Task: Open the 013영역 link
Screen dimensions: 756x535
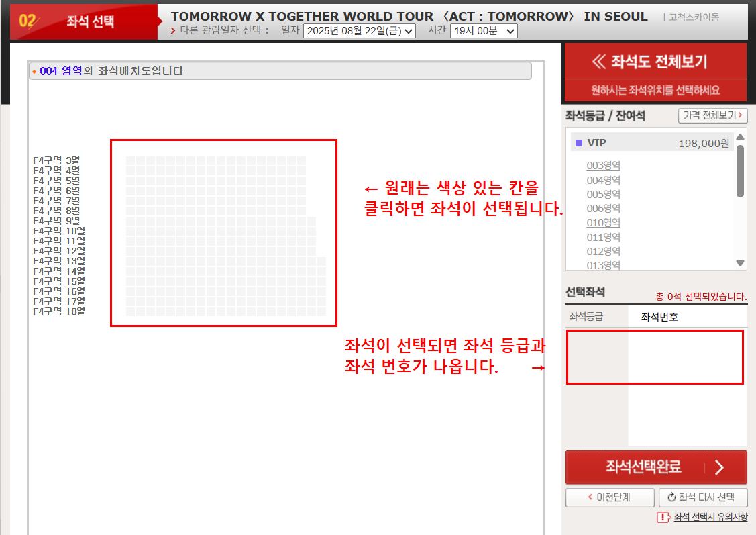Action: (603, 265)
